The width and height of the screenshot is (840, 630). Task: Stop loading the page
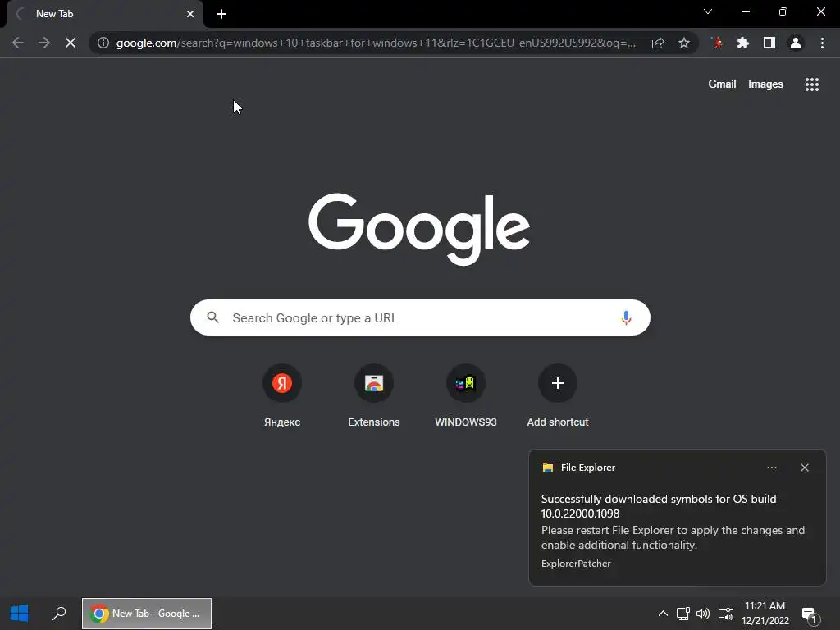pyautogui.click(x=71, y=43)
